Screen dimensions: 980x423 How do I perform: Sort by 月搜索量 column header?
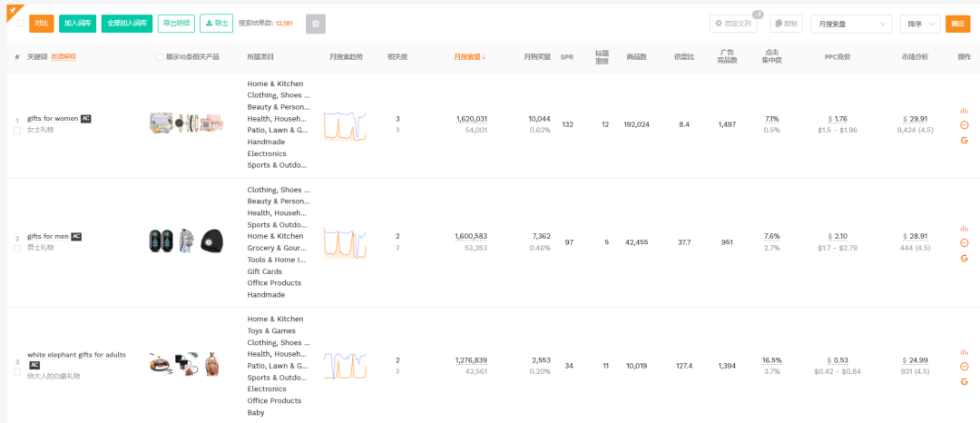(x=470, y=57)
